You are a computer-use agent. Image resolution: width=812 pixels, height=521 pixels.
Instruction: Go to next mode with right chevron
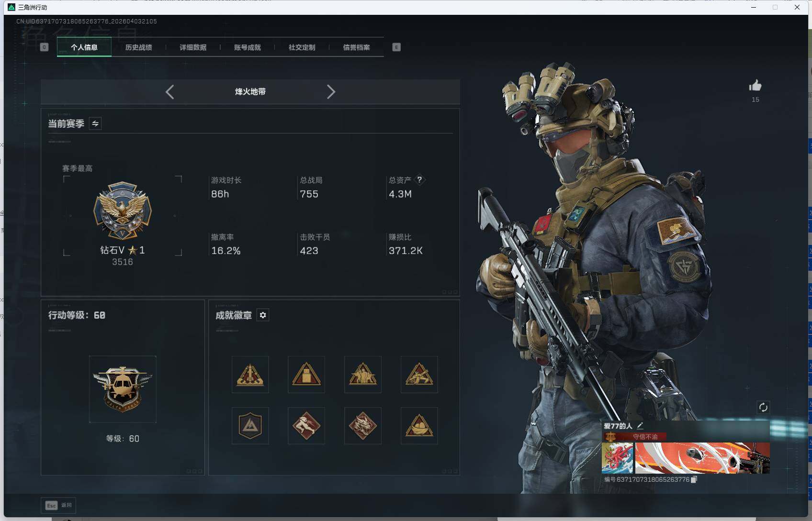click(331, 92)
